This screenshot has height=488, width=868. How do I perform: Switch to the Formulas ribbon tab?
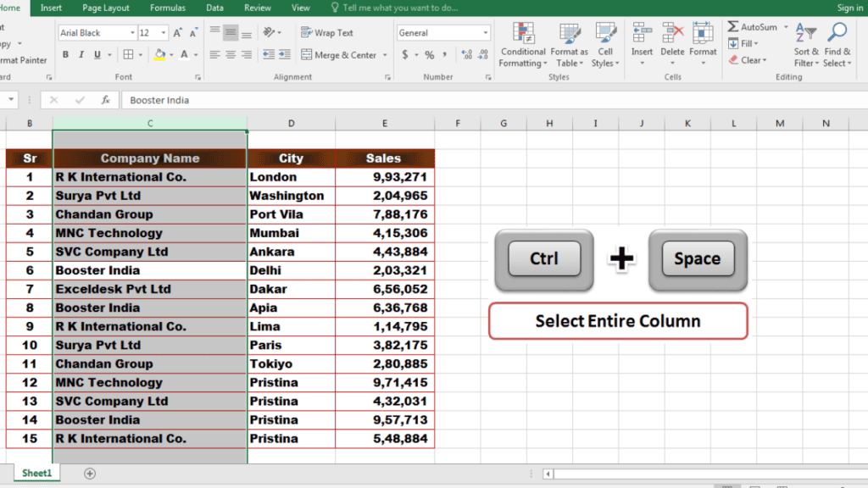pyautogui.click(x=167, y=8)
